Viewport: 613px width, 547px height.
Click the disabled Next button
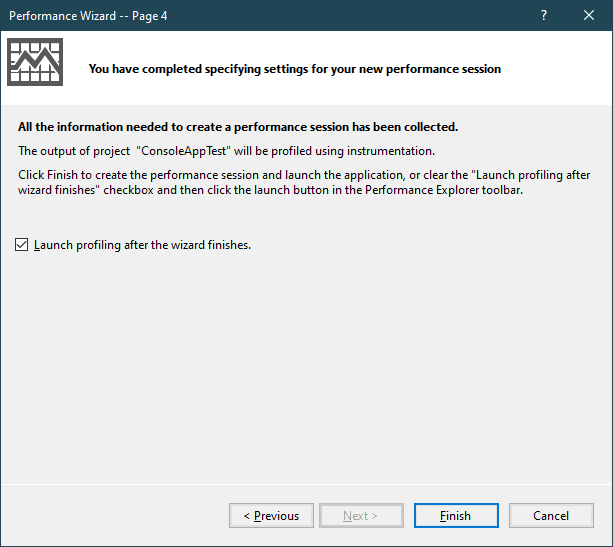click(x=361, y=515)
